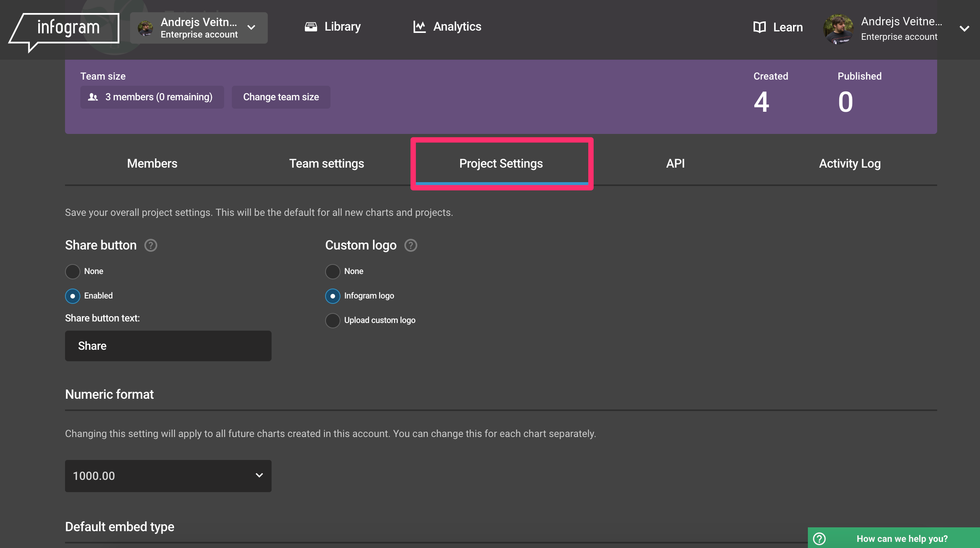The image size is (980, 548).
Task: Expand the team account switcher dropdown
Action: [199, 28]
